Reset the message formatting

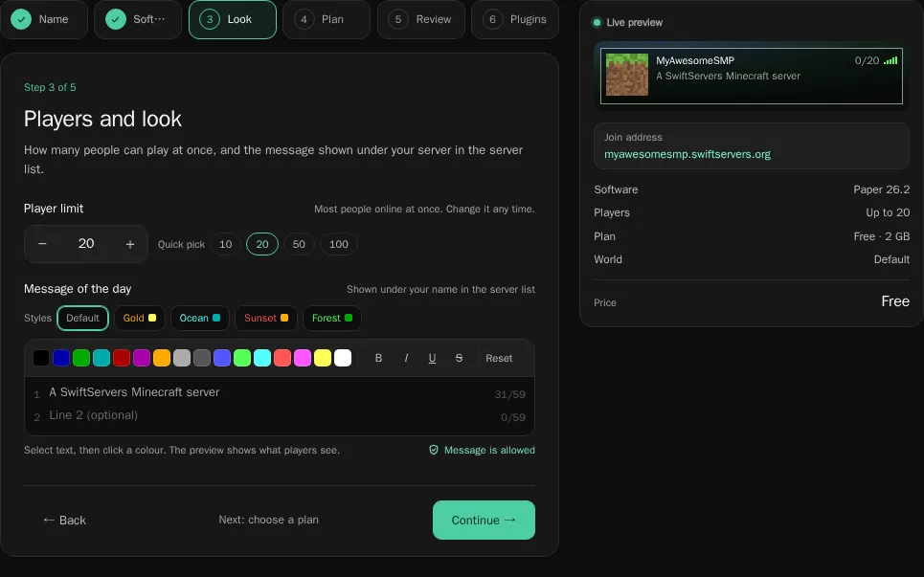tap(499, 358)
